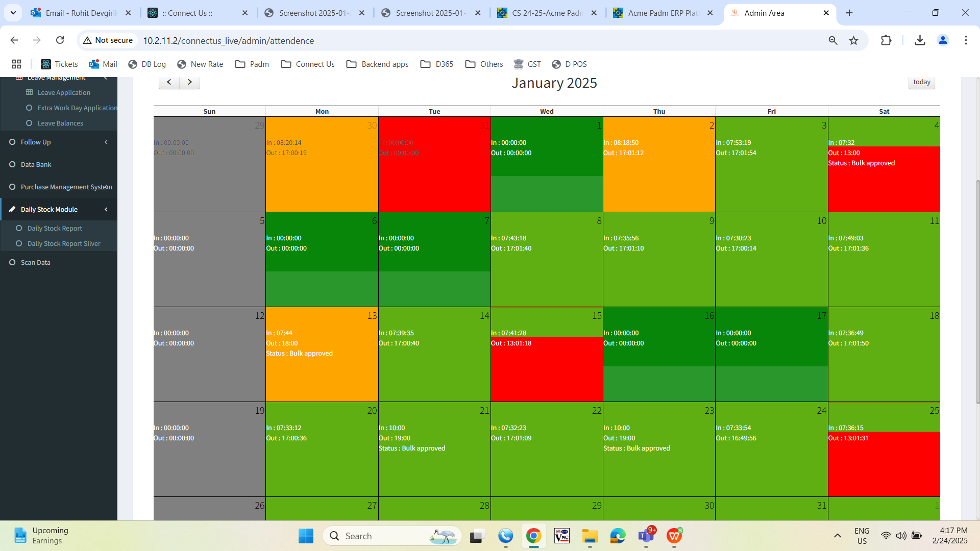Viewport: 980px width, 551px height.
Task: Open Extra Work Day Application in sidebar
Action: click(77, 108)
